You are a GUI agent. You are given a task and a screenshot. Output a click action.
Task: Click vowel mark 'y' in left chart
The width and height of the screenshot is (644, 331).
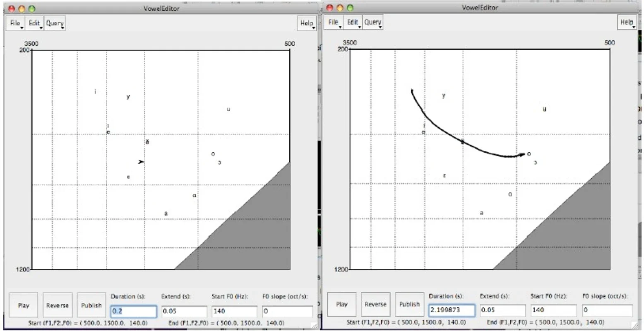tap(128, 97)
